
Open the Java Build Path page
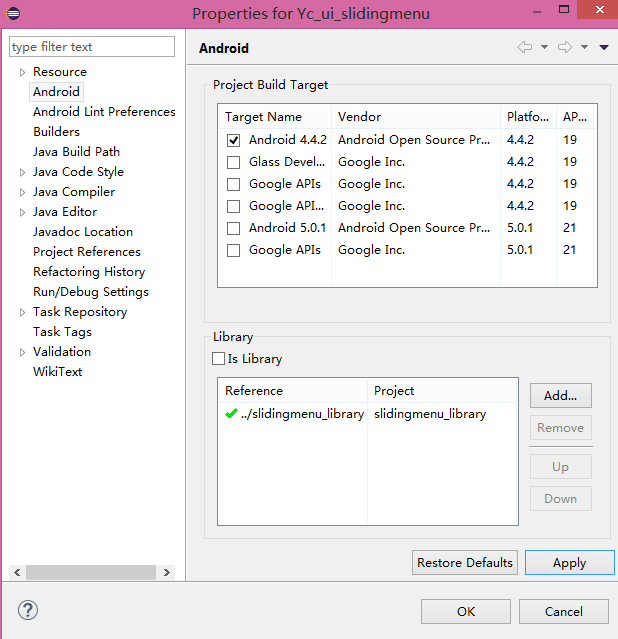77,152
